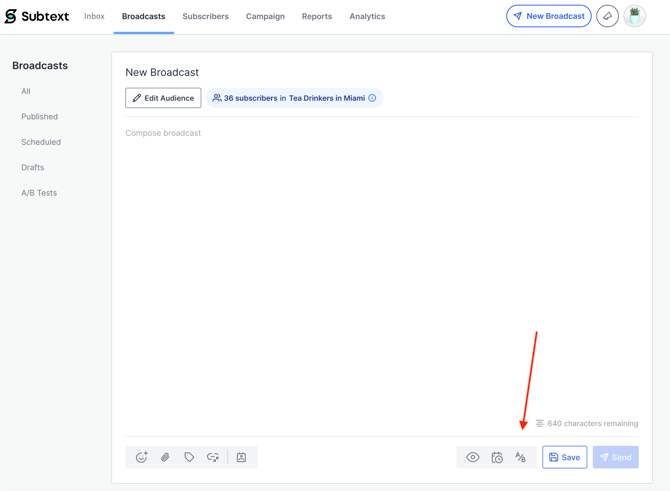This screenshot has height=491, width=670.
Task: Click the audience info icon
Action: tap(372, 98)
